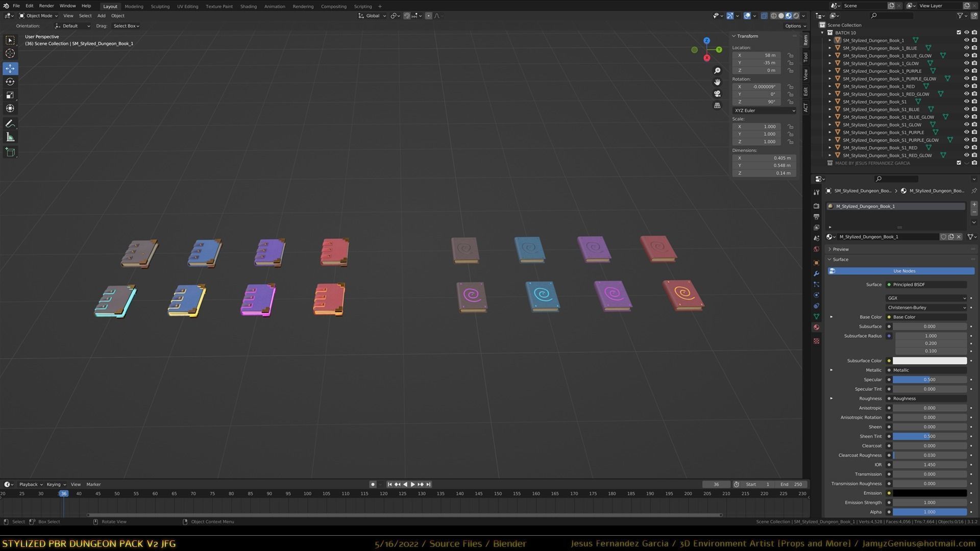The image size is (980, 551).
Task: Disable render for SM_Stylized_Dungeon_Book_S1_RED_GLOW
Action: tap(974, 155)
